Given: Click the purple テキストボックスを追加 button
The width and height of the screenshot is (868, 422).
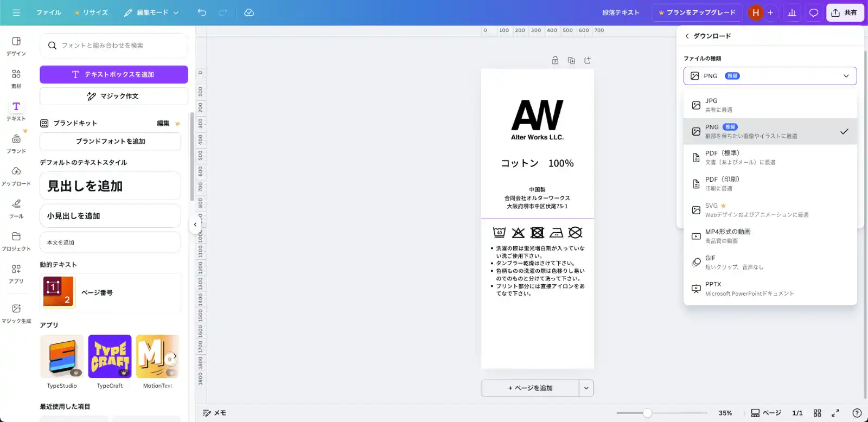Looking at the screenshot, I should click(114, 74).
